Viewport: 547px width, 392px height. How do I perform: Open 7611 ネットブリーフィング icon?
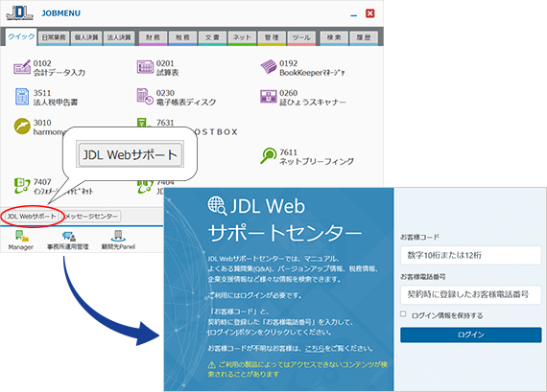coord(269,156)
